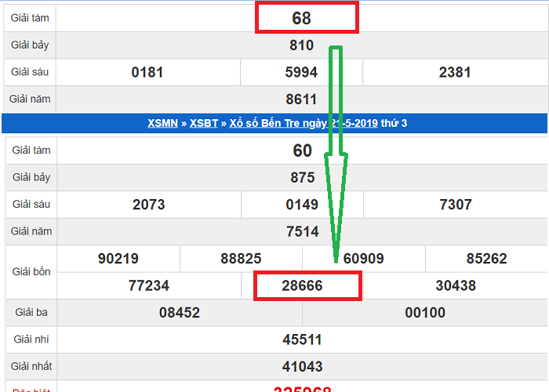Screen dimensions: 549x392
Task: Click the Giải tám result 60
Action: click(x=302, y=151)
